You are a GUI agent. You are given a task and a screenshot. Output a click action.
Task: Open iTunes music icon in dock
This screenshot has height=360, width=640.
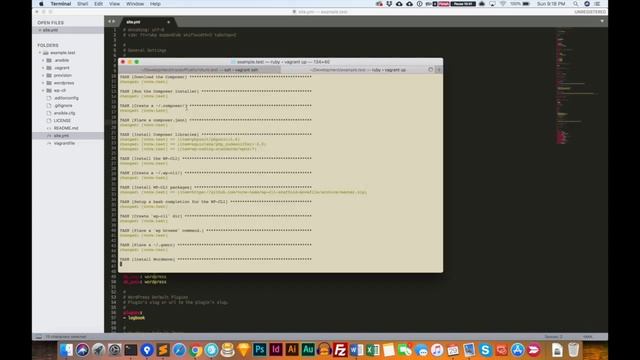437,350
